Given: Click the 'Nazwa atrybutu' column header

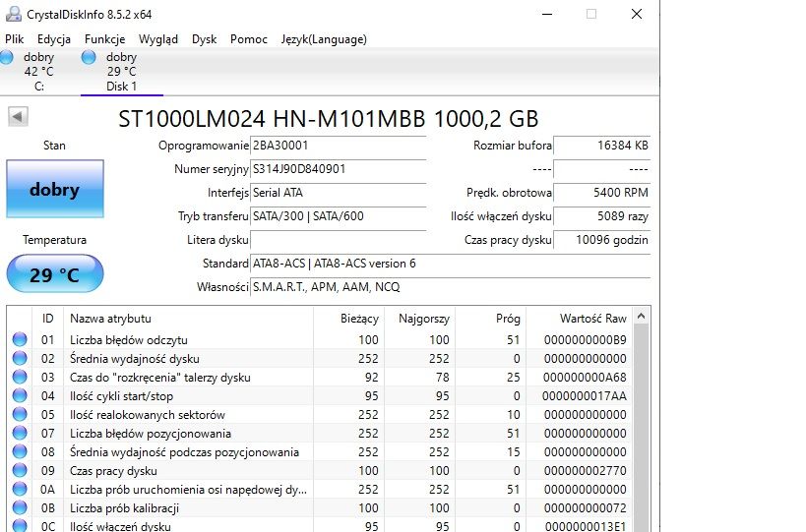Looking at the screenshot, I should coord(188,319).
